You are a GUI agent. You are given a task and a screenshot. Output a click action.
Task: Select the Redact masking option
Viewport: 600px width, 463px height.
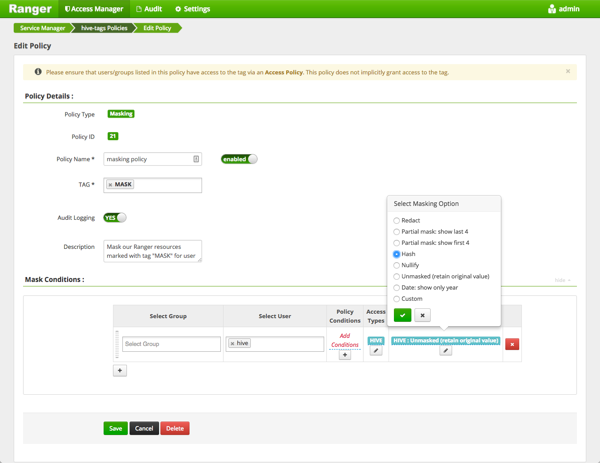click(x=396, y=220)
